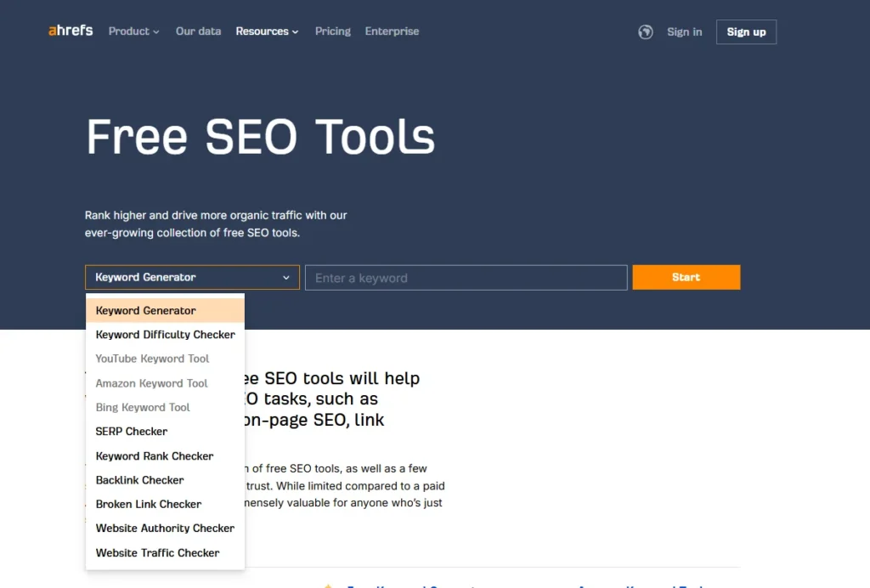Expand the Resources menu
This screenshot has width=870, height=588.
[267, 31]
